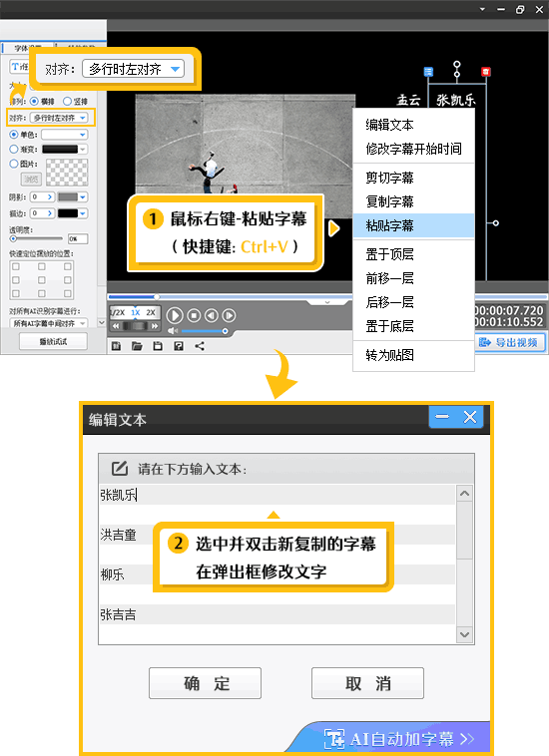Click the 导出视频 export button
549x756 pixels.
pyautogui.click(x=510, y=342)
